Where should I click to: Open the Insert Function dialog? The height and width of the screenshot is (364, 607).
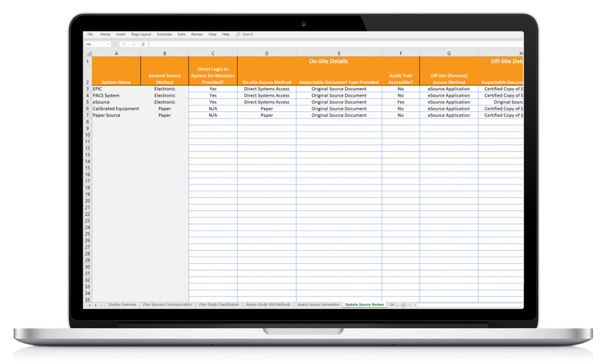pos(143,43)
